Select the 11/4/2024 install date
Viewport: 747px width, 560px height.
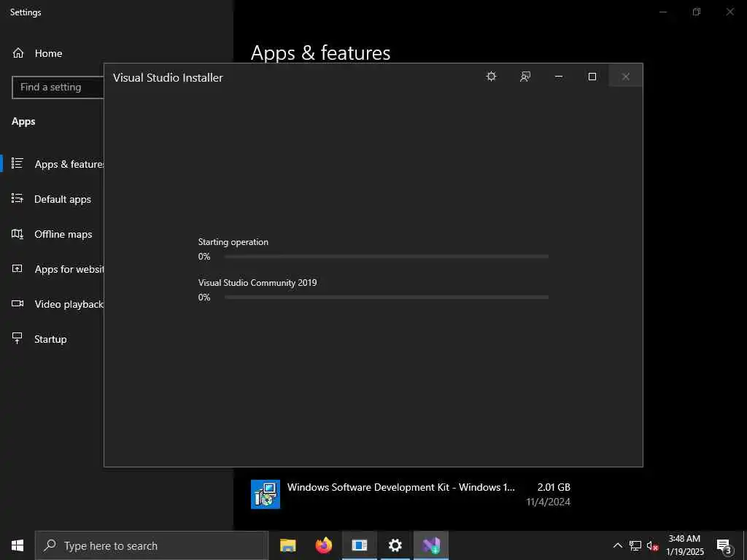[549, 502]
